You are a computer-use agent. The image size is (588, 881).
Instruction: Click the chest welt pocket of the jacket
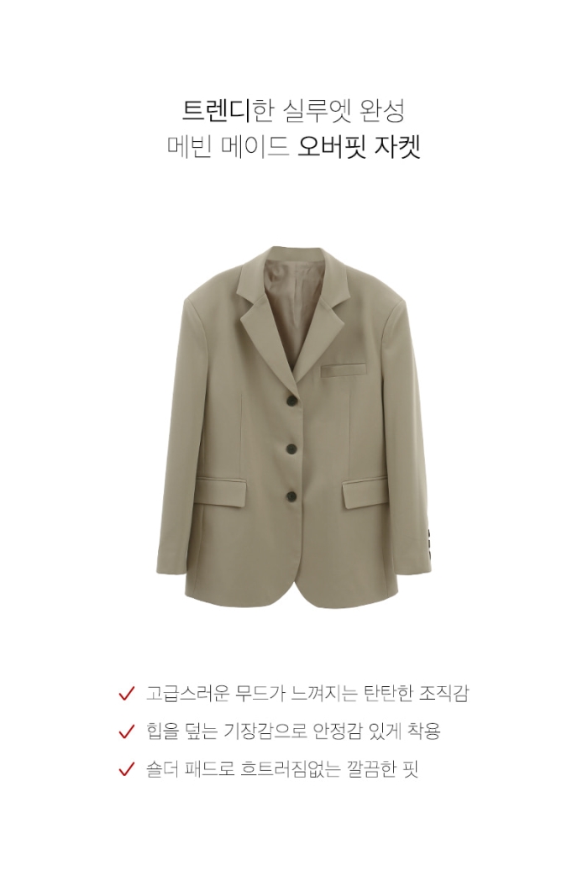point(344,370)
